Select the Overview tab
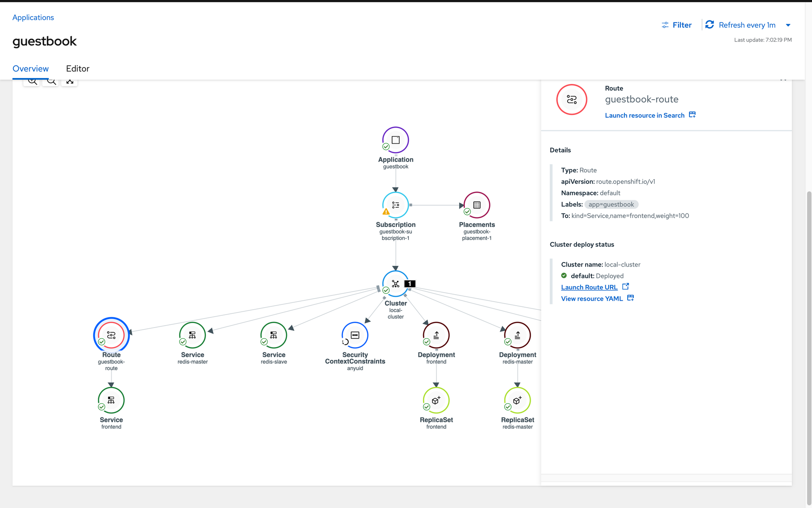This screenshot has width=812, height=508. (30, 69)
